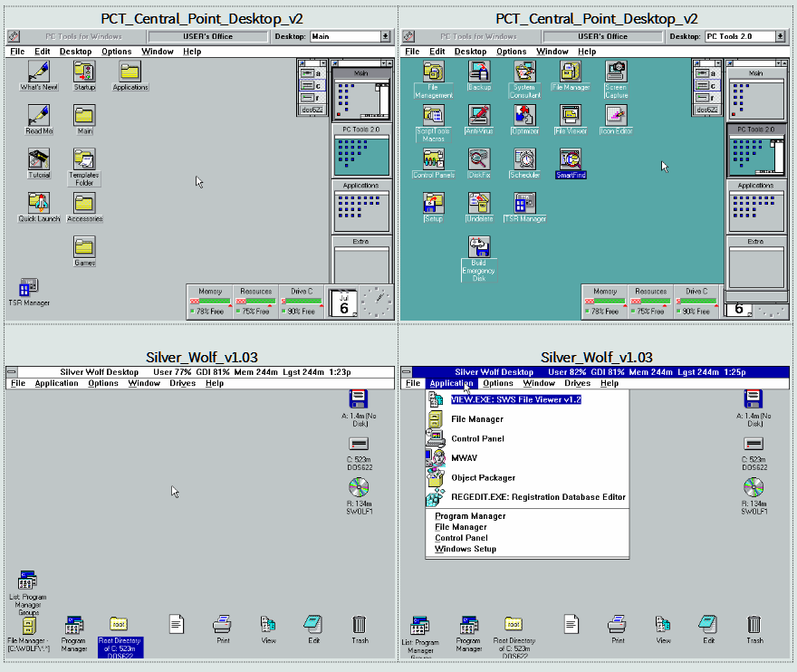Open the Build Emergency Disk icon

click(x=479, y=259)
